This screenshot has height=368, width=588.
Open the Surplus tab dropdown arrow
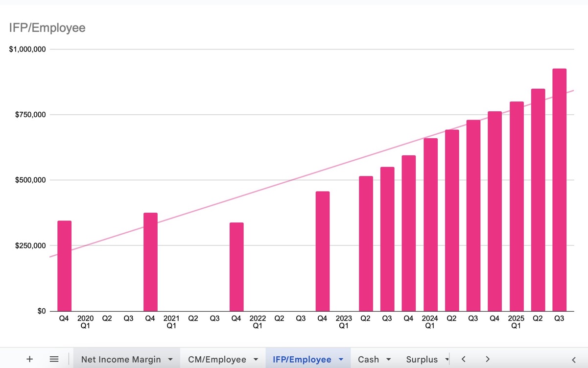coord(447,360)
